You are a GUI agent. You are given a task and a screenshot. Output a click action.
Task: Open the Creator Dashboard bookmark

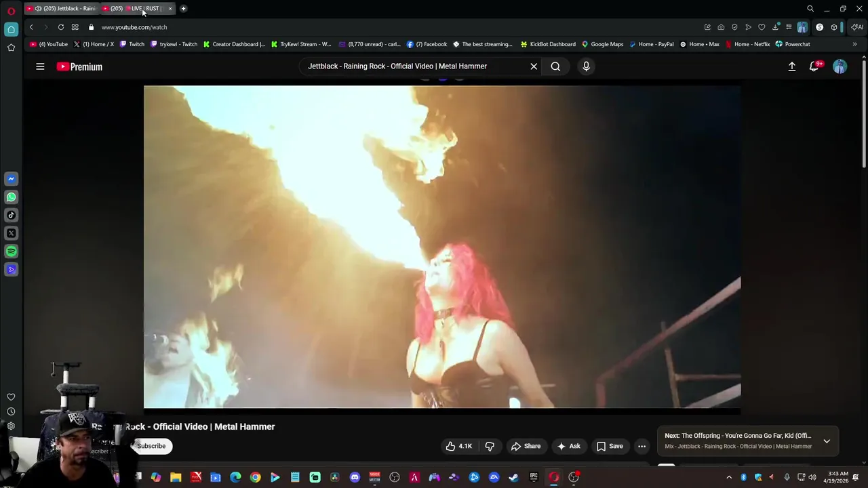click(x=234, y=44)
